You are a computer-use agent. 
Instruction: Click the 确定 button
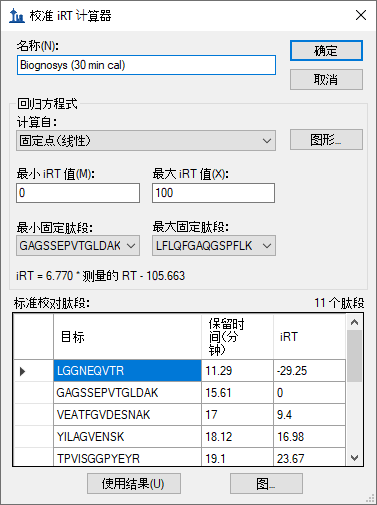pyautogui.click(x=326, y=51)
